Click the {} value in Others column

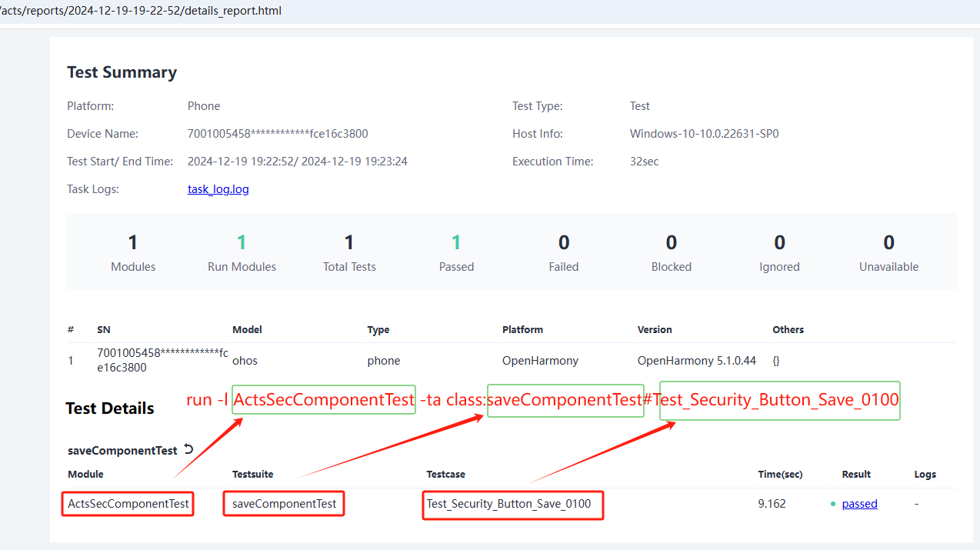(x=775, y=360)
